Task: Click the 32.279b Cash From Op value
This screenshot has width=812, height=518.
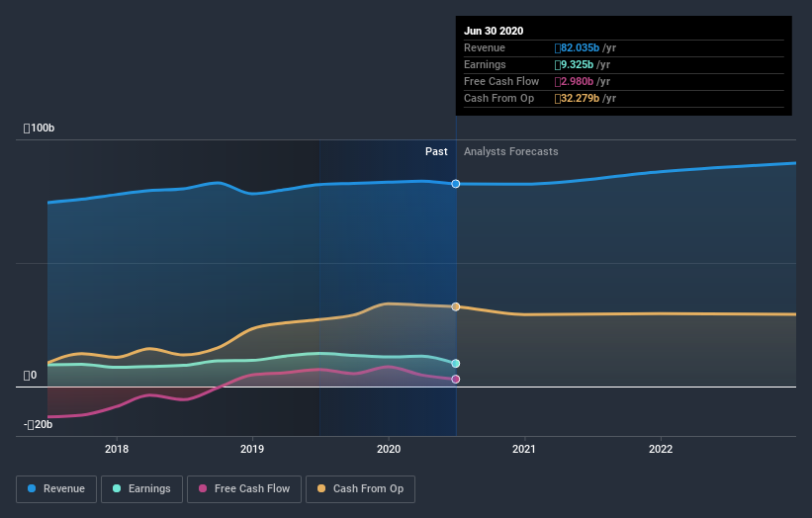Action: tap(577, 98)
